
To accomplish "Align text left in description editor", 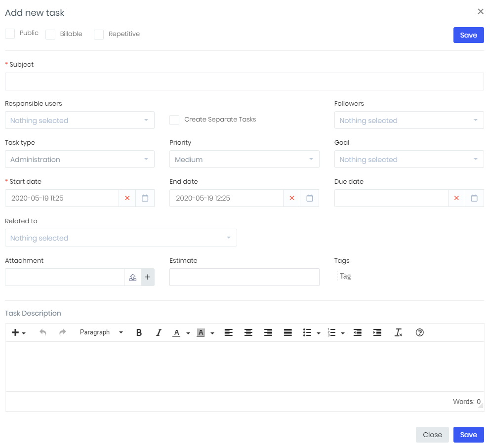I will [x=228, y=332].
